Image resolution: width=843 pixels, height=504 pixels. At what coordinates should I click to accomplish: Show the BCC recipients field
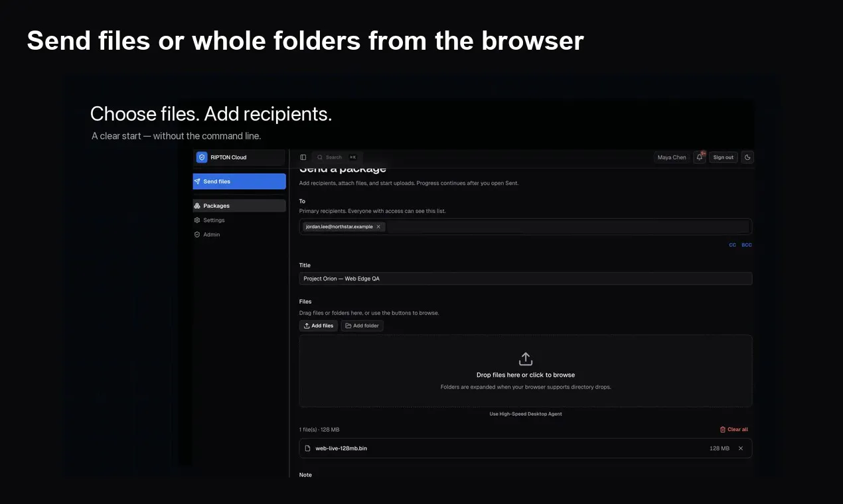[x=747, y=245]
